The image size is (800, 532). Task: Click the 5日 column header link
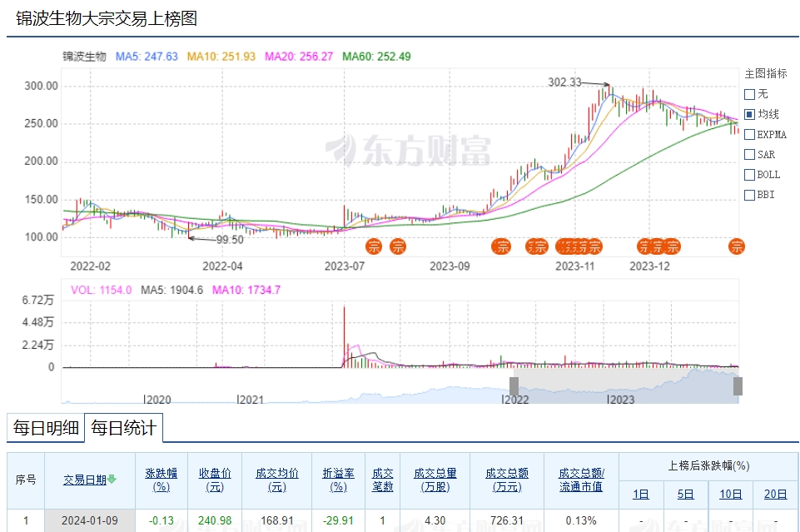click(686, 494)
